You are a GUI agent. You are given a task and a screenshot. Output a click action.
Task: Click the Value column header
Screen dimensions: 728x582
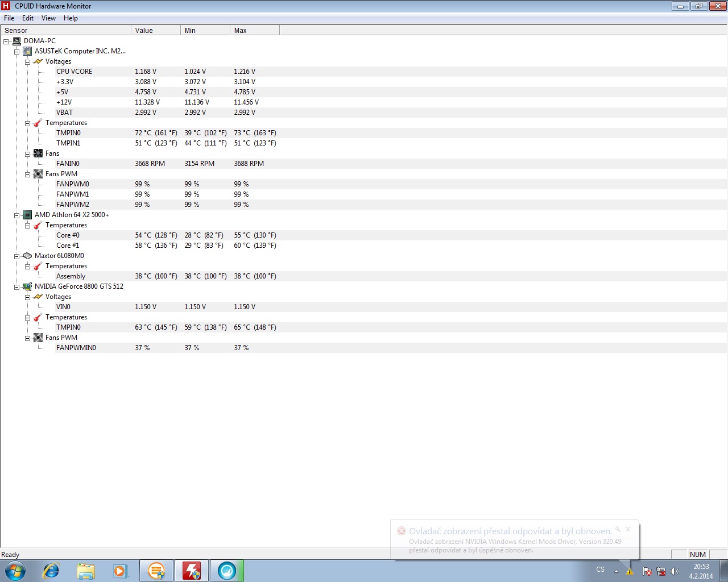[x=156, y=31]
